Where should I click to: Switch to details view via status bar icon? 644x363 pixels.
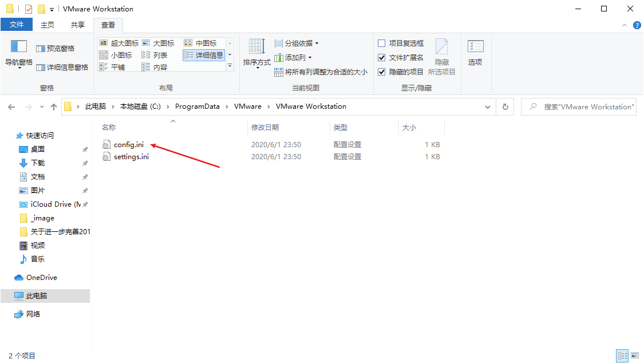[x=623, y=356]
